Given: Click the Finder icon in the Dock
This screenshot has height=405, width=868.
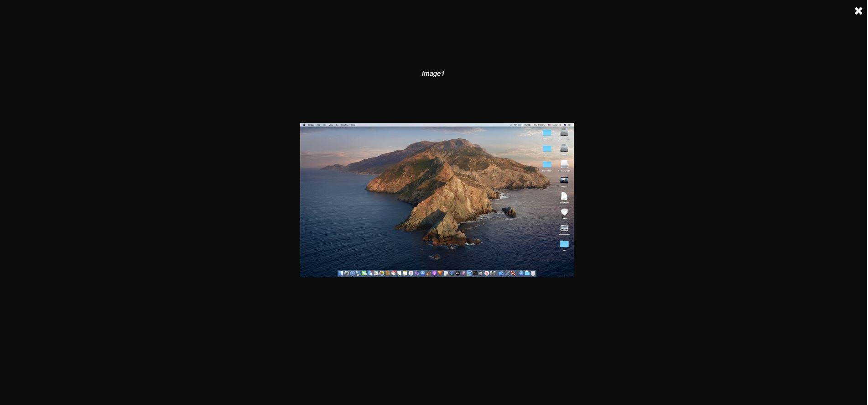Looking at the screenshot, I should (x=341, y=274).
